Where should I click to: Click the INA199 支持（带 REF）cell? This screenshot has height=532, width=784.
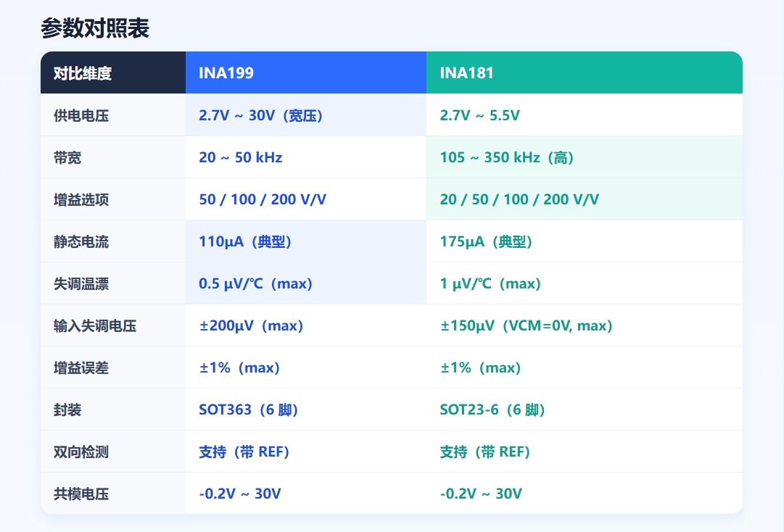pos(306,452)
